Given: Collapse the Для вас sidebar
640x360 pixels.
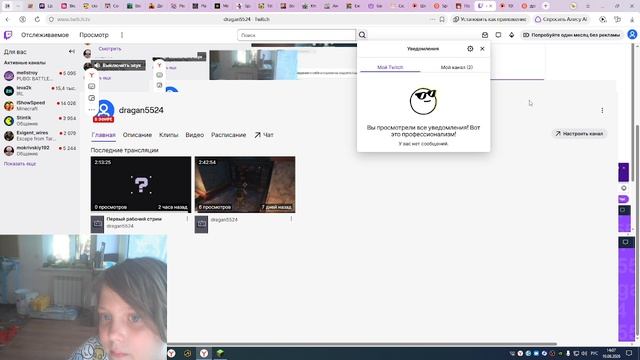Looking at the screenshot, I should 72,51.
